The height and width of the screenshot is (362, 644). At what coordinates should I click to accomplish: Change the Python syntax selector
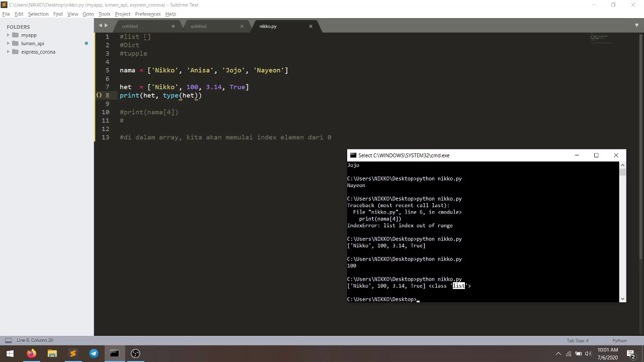pos(619,340)
